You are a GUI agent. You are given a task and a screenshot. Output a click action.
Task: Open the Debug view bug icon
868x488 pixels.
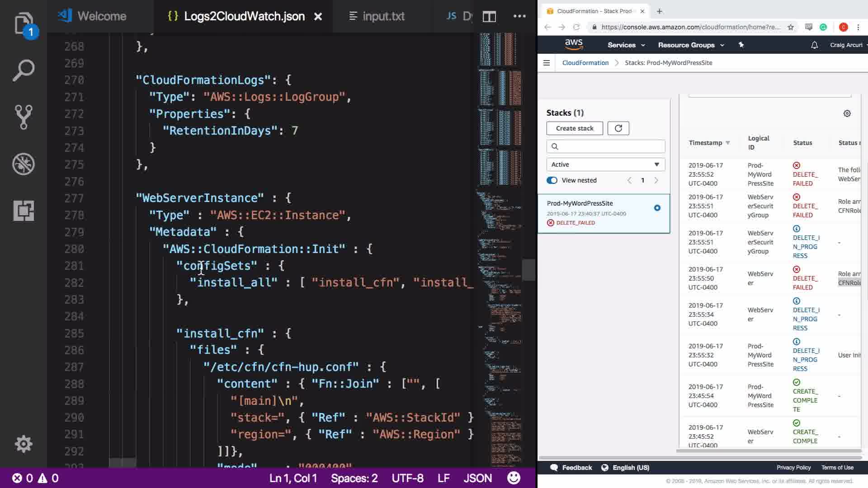click(x=24, y=164)
